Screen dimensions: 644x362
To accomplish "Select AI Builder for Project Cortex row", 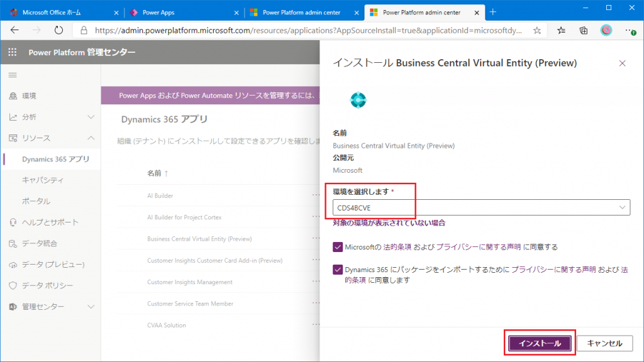I will coord(184,217).
